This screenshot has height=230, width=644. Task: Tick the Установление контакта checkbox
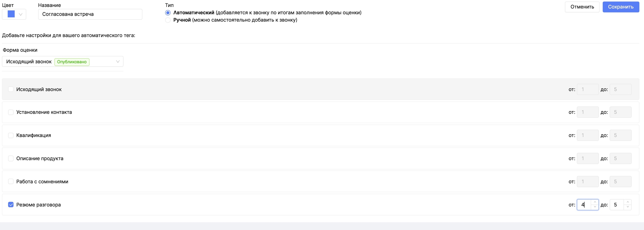pyautogui.click(x=11, y=112)
